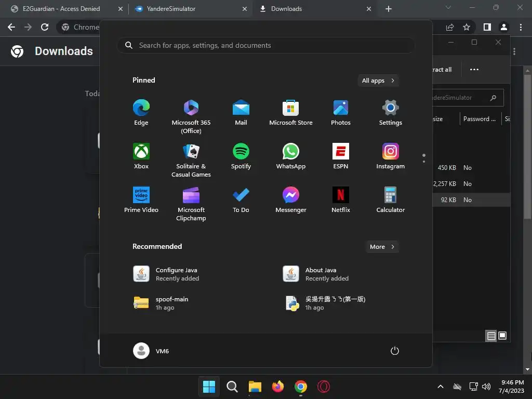Viewport: 532px width, 399px height.
Task: Open Instagram
Action: [x=391, y=156]
